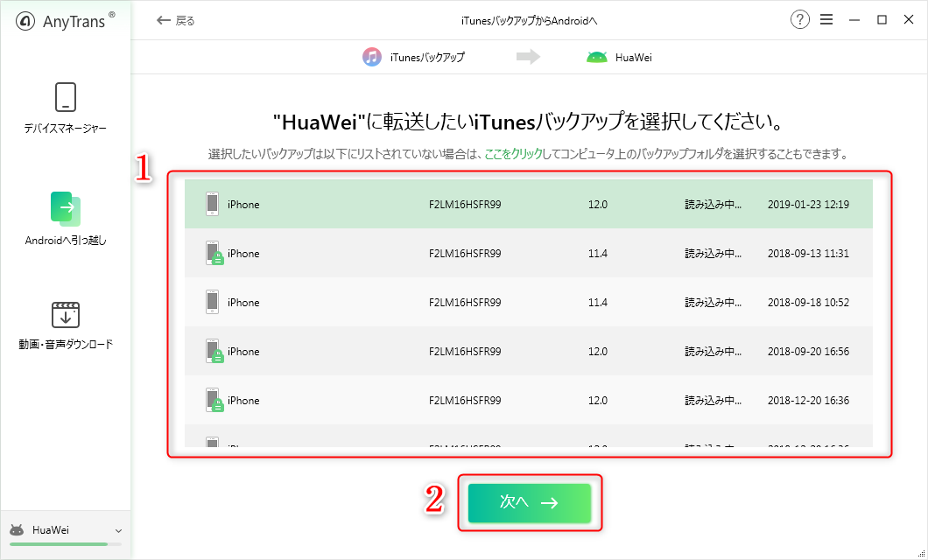Click the ここをクリック link
Viewport: 928px width, 560px height.
coord(514,154)
